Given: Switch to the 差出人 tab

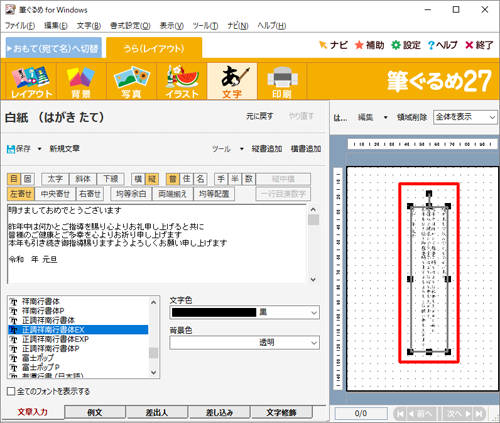Looking at the screenshot, I should point(157,412).
